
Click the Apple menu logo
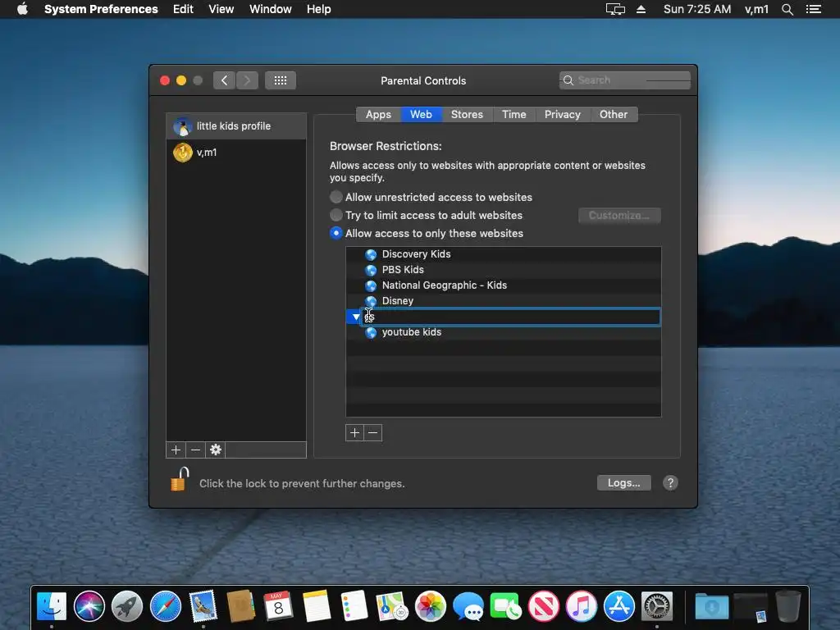22,9
